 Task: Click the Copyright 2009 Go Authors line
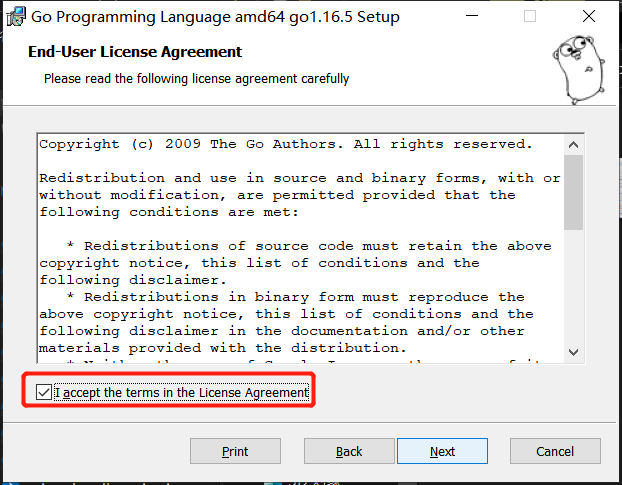pos(286,145)
